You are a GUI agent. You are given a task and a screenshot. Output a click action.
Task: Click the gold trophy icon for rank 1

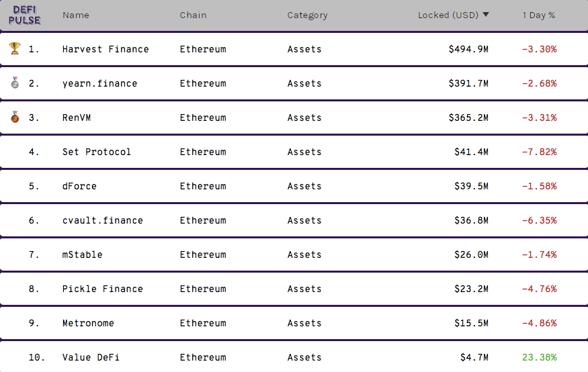(15, 48)
